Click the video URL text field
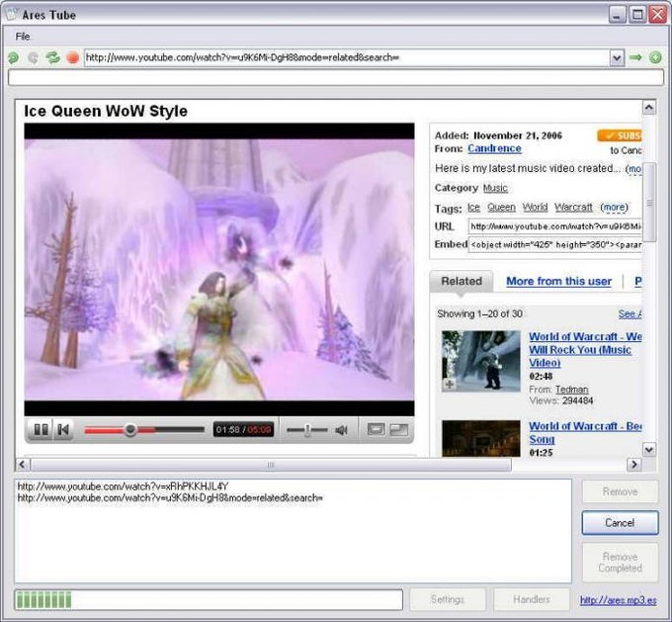 [x=555, y=226]
